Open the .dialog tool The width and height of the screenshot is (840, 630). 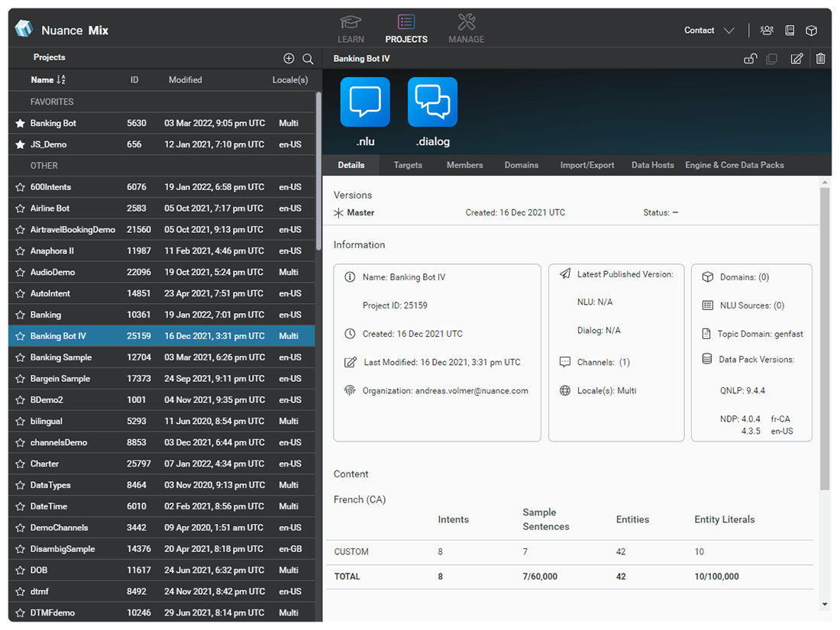tap(433, 102)
